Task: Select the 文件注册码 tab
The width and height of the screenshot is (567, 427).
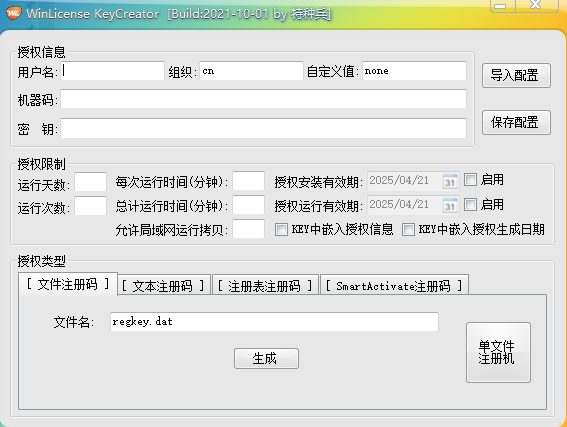Action: 68,284
